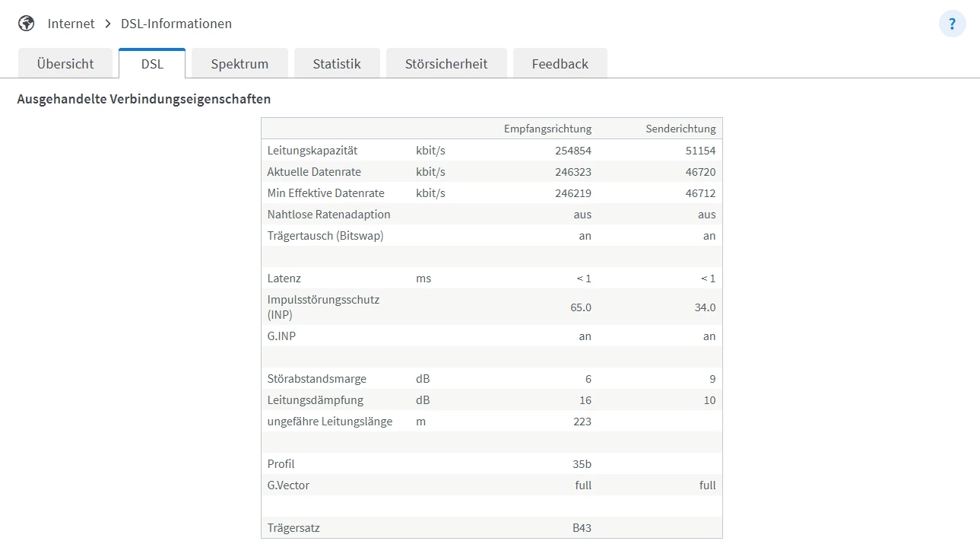The height and width of the screenshot is (541, 980).
Task: Open the Feedback tab
Action: (x=560, y=64)
